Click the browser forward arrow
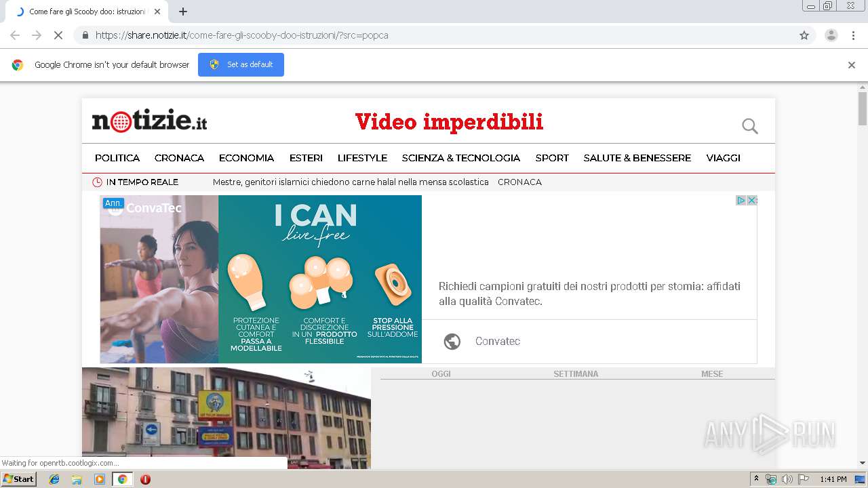 pyautogui.click(x=37, y=35)
